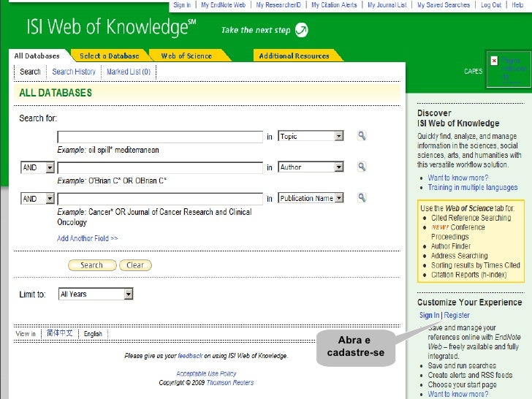Viewport: 532px width, 399px height.
Task: Switch to the Web of Science tab
Action: tap(186, 56)
